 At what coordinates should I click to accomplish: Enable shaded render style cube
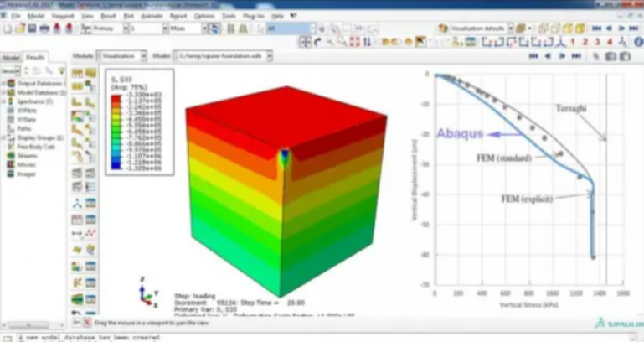point(580,28)
